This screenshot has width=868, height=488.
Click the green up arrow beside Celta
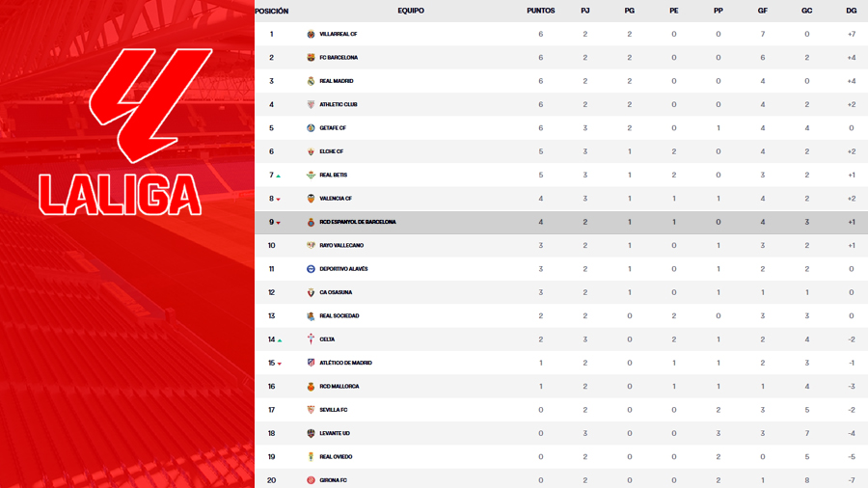coord(280,340)
